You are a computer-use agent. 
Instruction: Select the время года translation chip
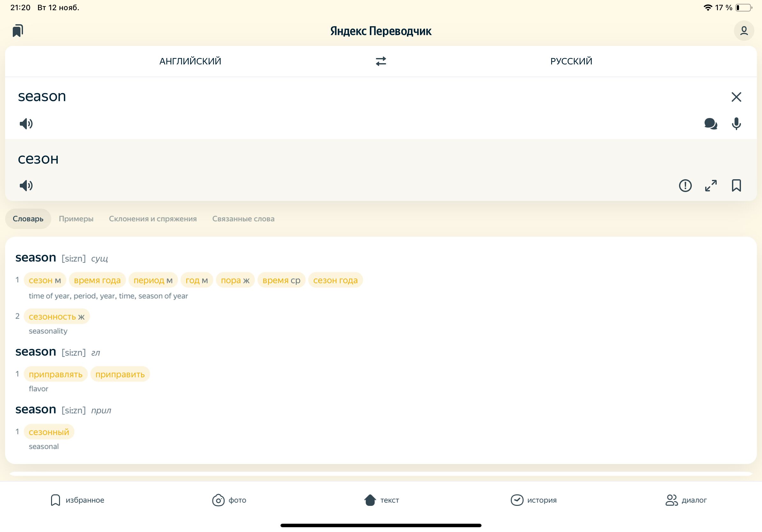[97, 280]
